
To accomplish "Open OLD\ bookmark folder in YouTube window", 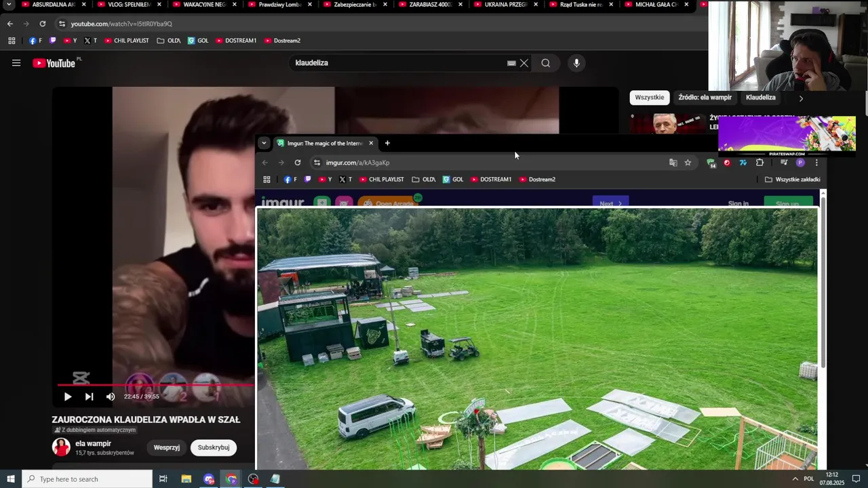I will pos(168,41).
